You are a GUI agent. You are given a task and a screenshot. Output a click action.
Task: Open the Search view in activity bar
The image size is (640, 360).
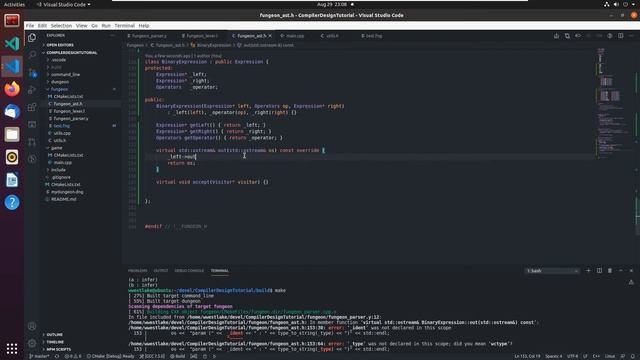(x=32, y=54)
